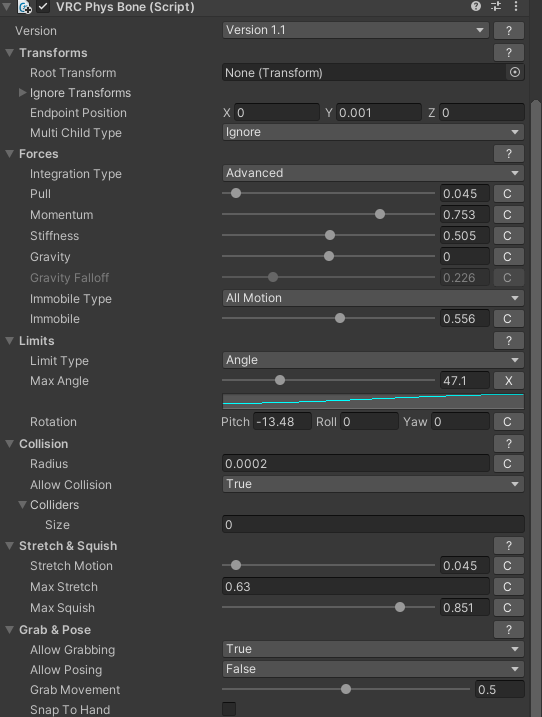Remove the Max Angle curve with X
The image size is (542, 717).
(509, 380)
